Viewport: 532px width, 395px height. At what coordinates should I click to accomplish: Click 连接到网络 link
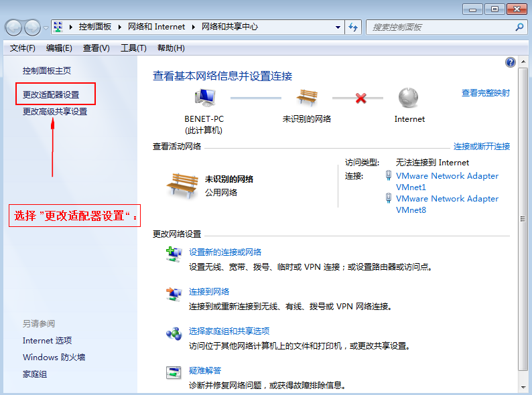pos(209,292)
